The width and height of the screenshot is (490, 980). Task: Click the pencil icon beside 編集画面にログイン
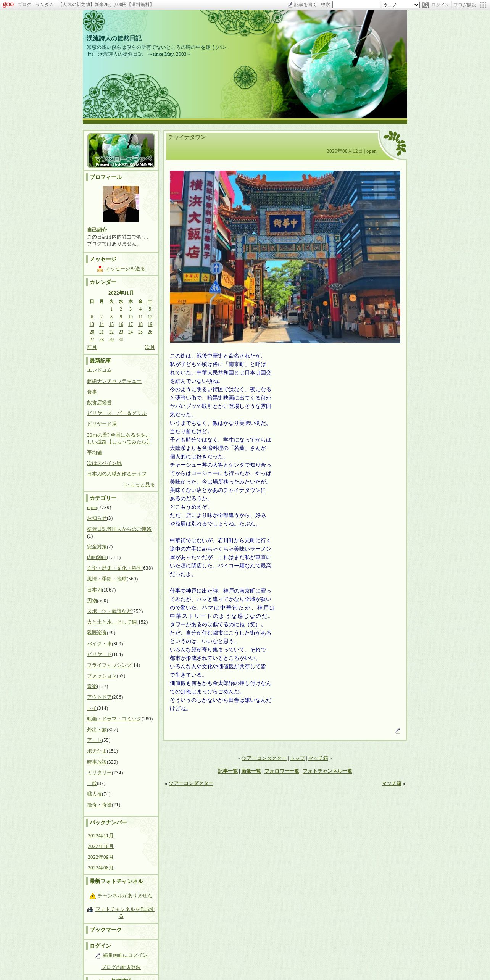tap(98, 955)
